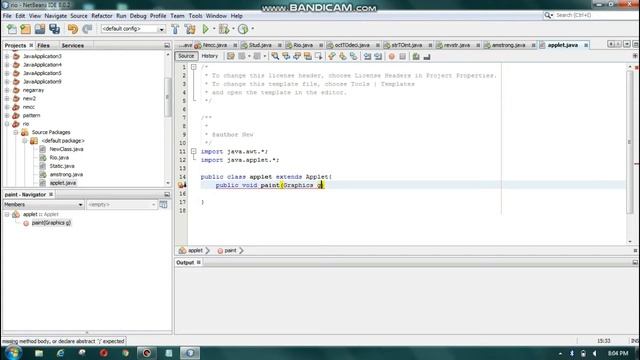Click the Uncomment editor toolbar icon
The height and width of the screenshot is (360, 640).
[x=427, y=56]
